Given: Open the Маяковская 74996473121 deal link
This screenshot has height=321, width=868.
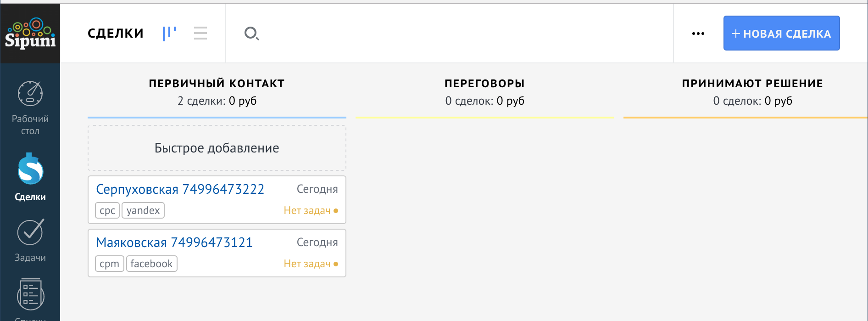Looking at the screenshot, I should (173, 242).
